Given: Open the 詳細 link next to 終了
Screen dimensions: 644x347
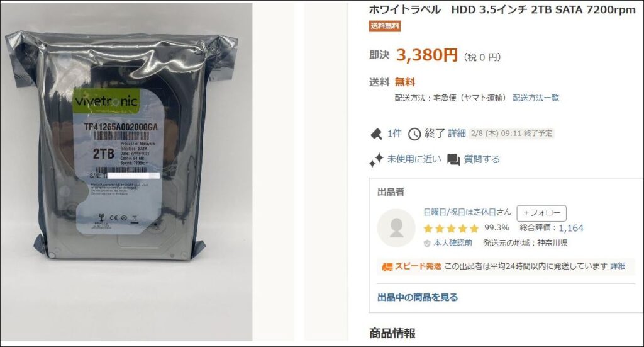Looking at the screenshot, I should coord(457,134).
